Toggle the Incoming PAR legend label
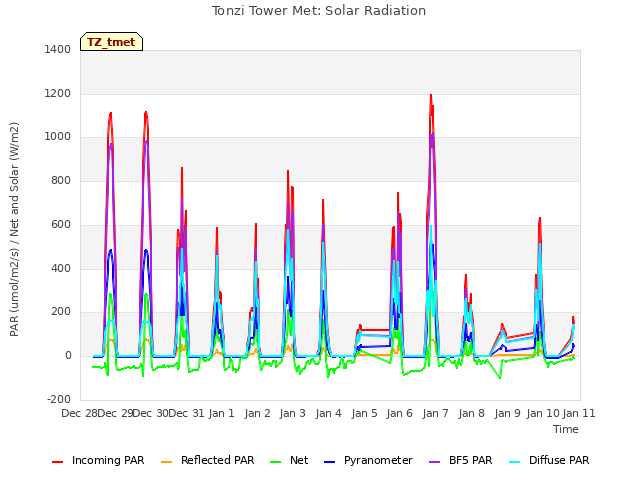This screenshot has height=480, width=640. (108, 460)
